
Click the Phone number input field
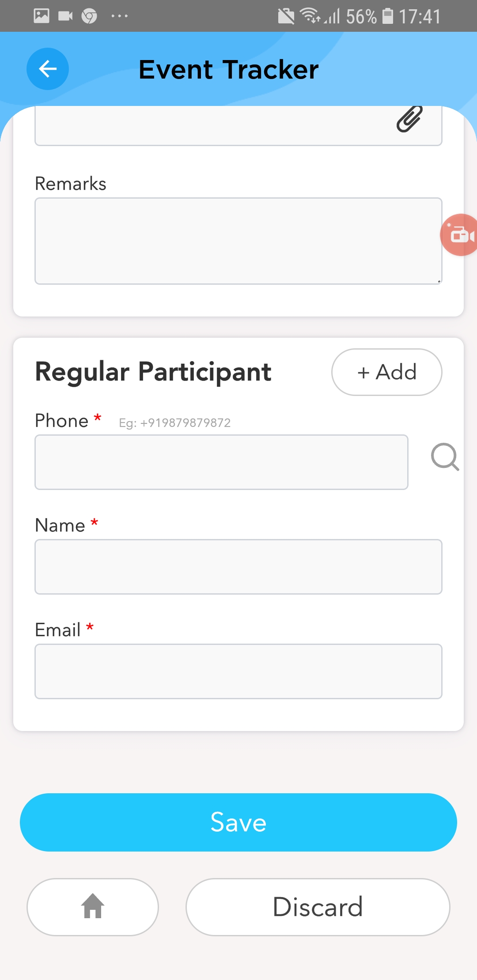[x=221, y=462]
